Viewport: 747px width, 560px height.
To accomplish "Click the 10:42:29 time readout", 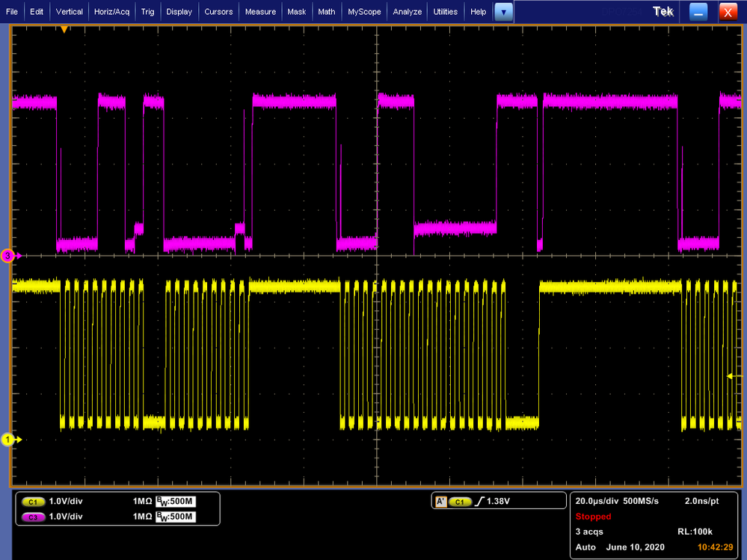I will (715, 547).
